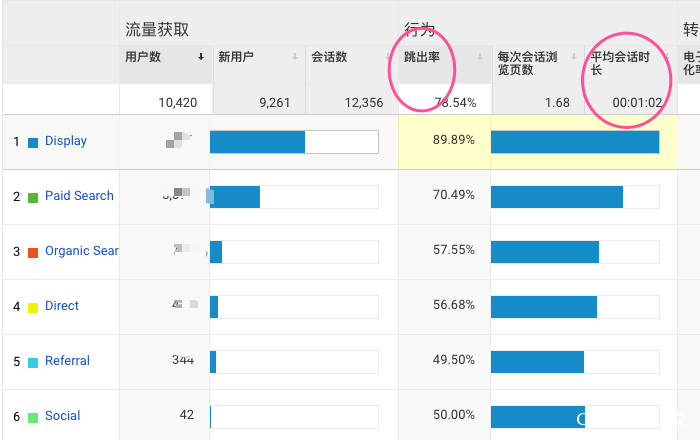Click the Display channel blue color square

coord(33,142)
